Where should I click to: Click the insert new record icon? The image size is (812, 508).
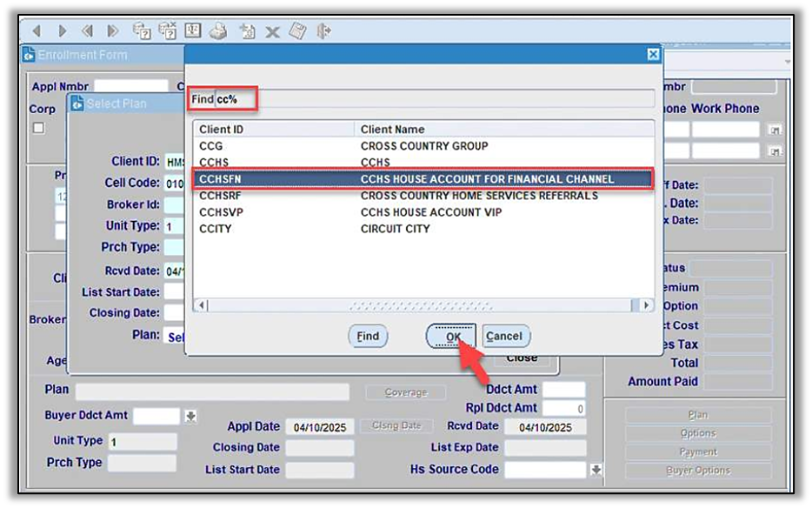(x=246, y=31)
